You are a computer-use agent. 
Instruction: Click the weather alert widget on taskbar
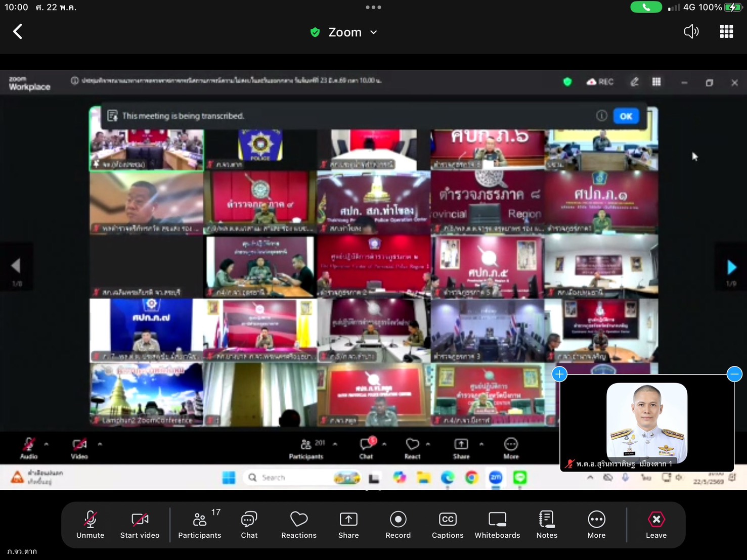[x=37, y=477]
